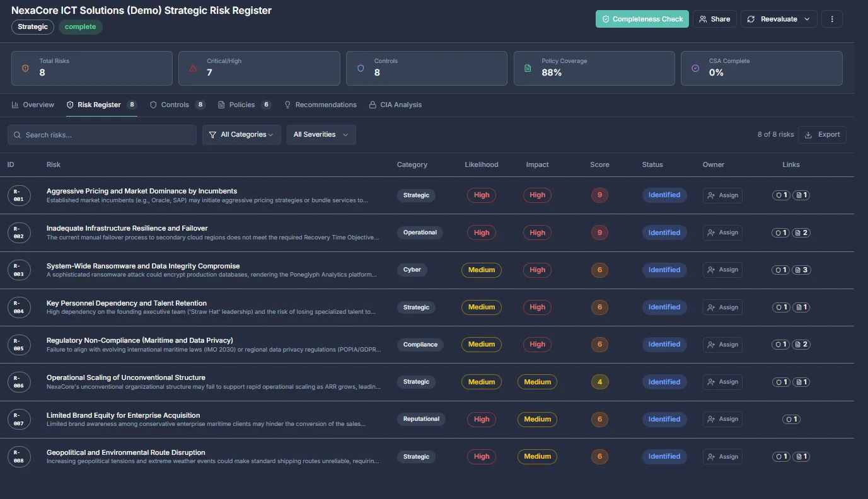Open linked policies badge for R-005

pyautogui.click(x=801, y=345)
